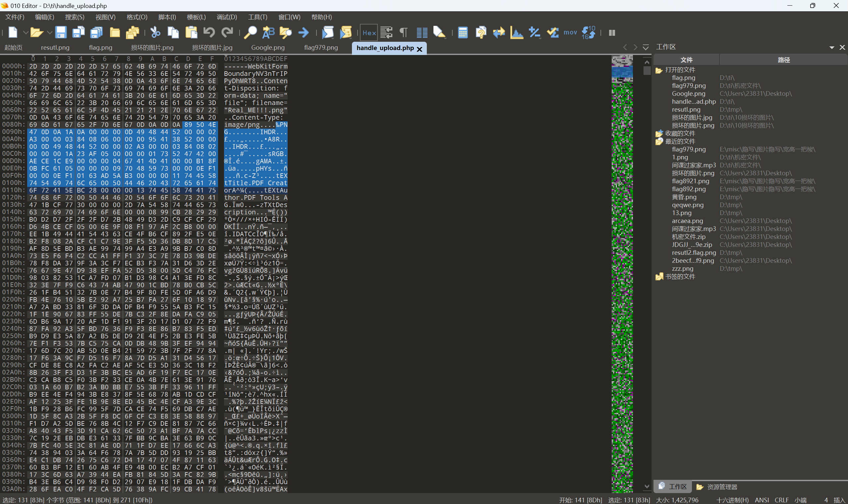The image size is (848, 504).
Task: Open the 文件(F) menu
Action: pyautogui.click(x=15, y=17)
